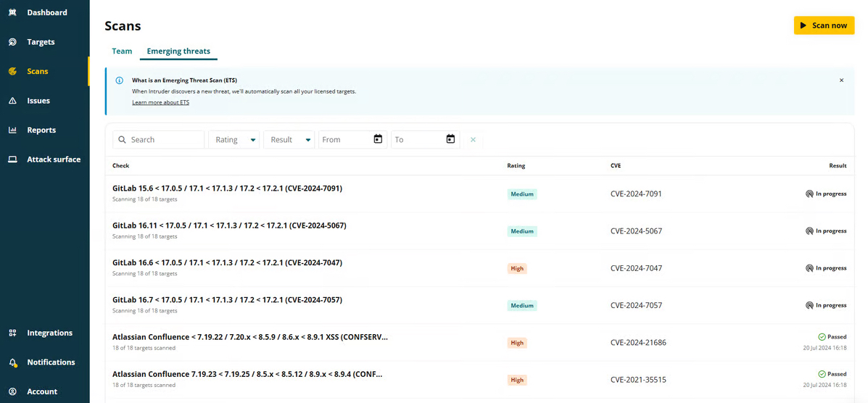Click the Reports bar chart icon
Image resolution: width=868 pixels, height=403 pixels.
13,130
